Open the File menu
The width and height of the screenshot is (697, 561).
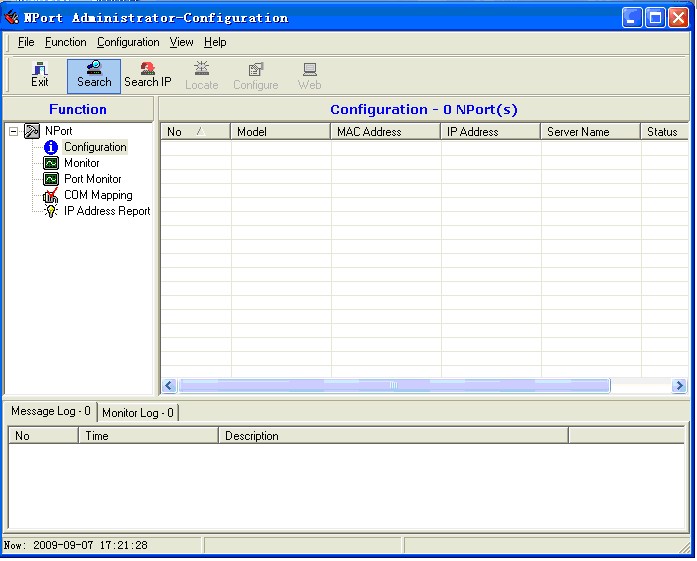tap(26, 42)
